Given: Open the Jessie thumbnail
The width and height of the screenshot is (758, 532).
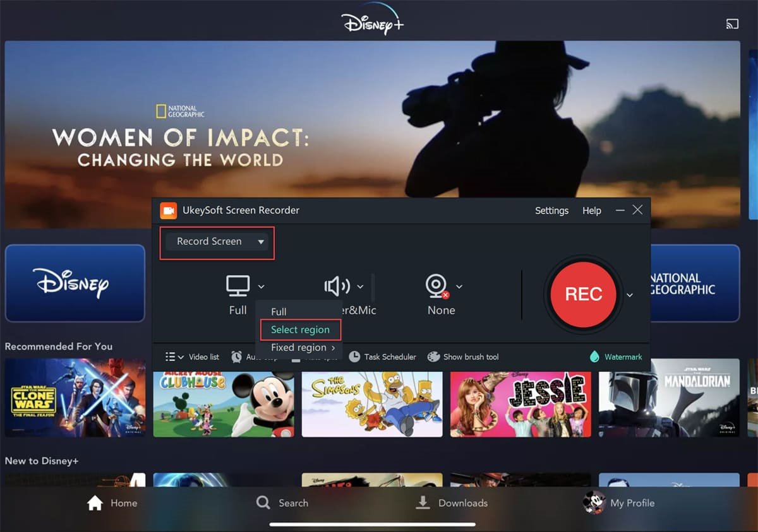Looking at the screenshot, I should pos(520,404).
